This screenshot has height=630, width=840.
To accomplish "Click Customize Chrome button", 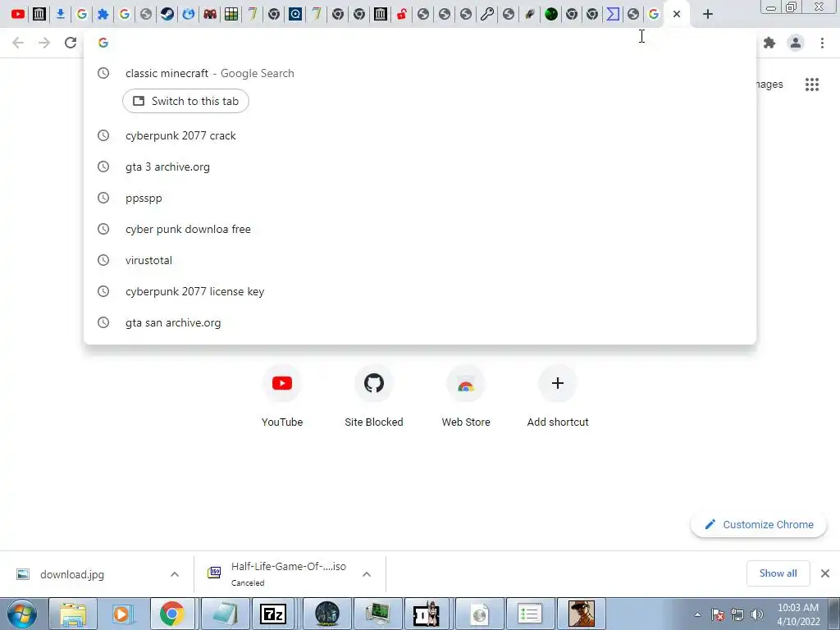I will [x=759, y=524].
